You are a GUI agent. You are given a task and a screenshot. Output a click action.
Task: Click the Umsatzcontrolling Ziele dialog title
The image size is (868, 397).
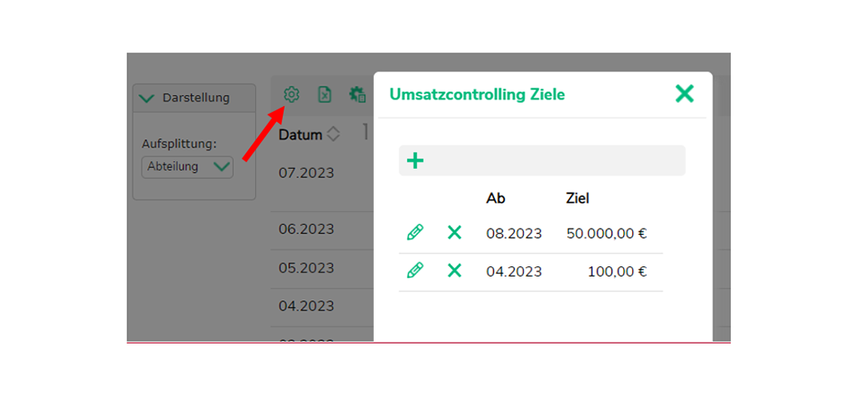[x=477, y=95]
